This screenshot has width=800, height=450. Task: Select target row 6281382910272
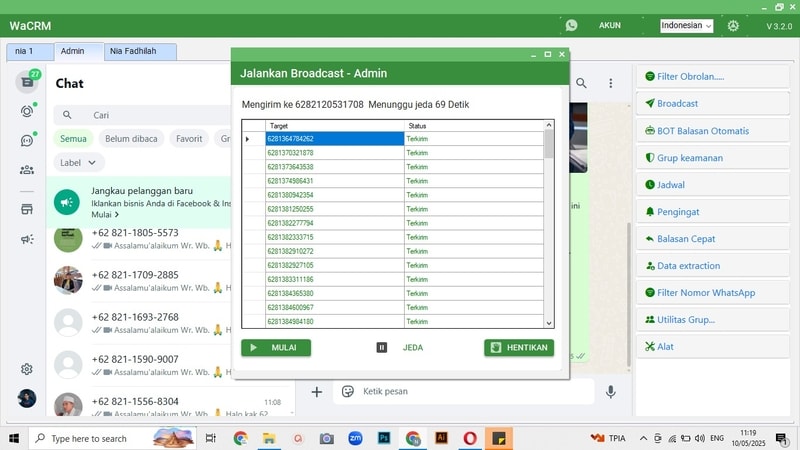coord(335,252)
